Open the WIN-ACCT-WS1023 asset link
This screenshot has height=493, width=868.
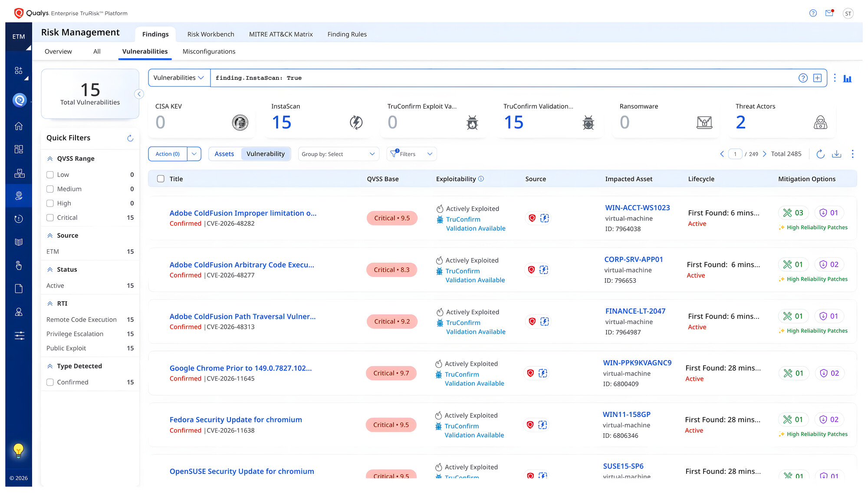(638, 208)
